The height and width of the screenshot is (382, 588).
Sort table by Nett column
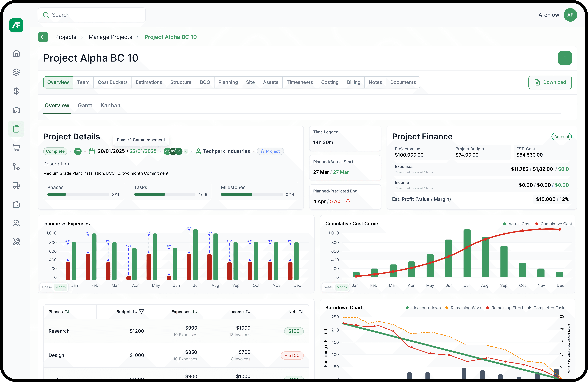301,312
